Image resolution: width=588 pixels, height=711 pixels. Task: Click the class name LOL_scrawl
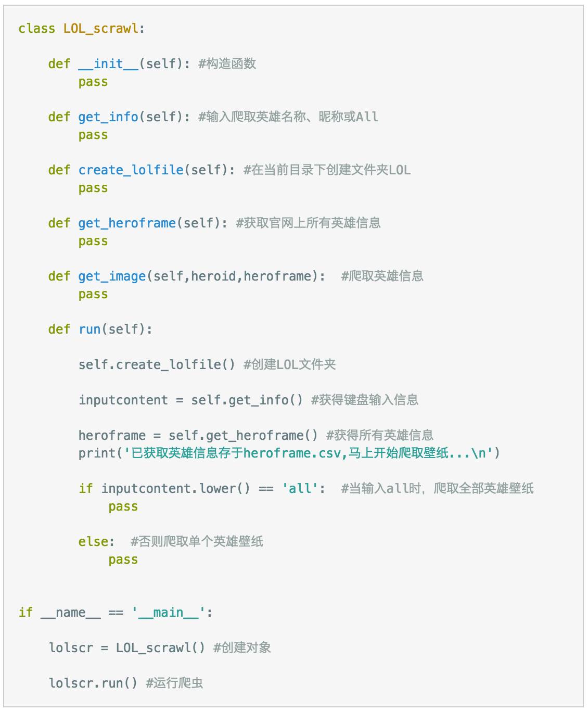point(101,29)
